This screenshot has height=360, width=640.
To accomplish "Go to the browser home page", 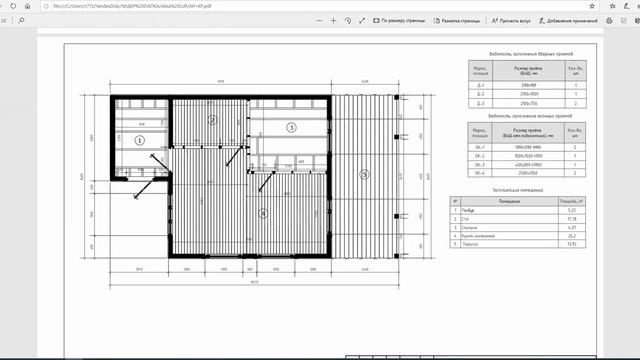I will [27, 6].
